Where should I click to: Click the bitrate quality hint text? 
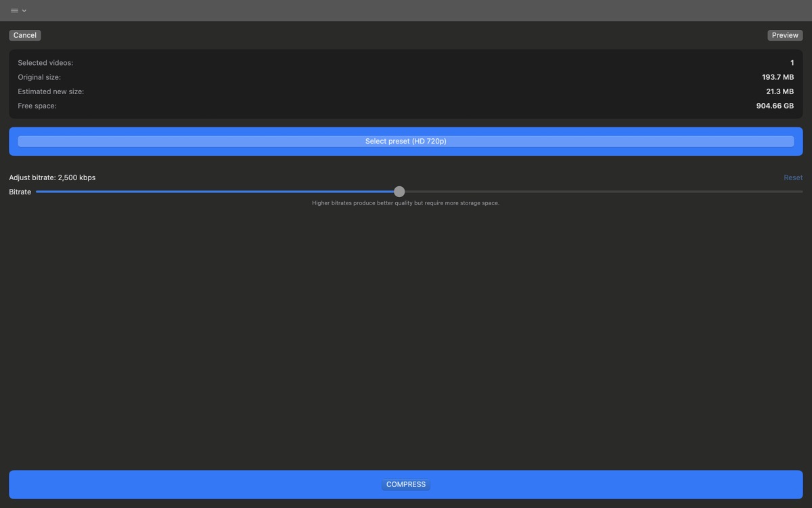[405, 203]
